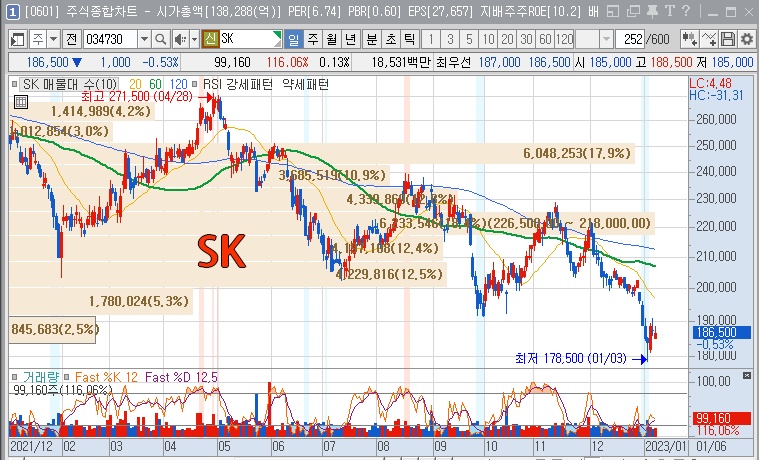The height and width of the screenshot is (460, 759).
Task: Add an indicator with line-plus icon
Action: (x=709, y=39)
